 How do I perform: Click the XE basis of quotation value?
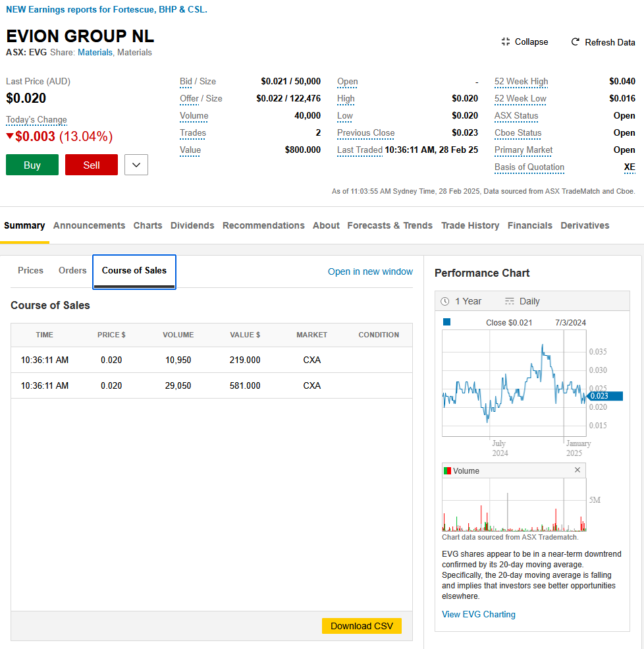pyautogui.click(x=630, y=167)
